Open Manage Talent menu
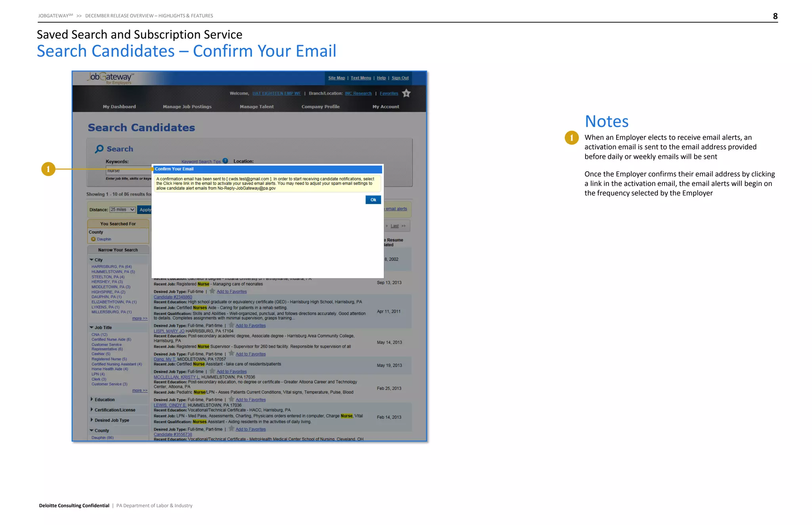The width and height of the screenshot is (812, 525). pos(257,107)
